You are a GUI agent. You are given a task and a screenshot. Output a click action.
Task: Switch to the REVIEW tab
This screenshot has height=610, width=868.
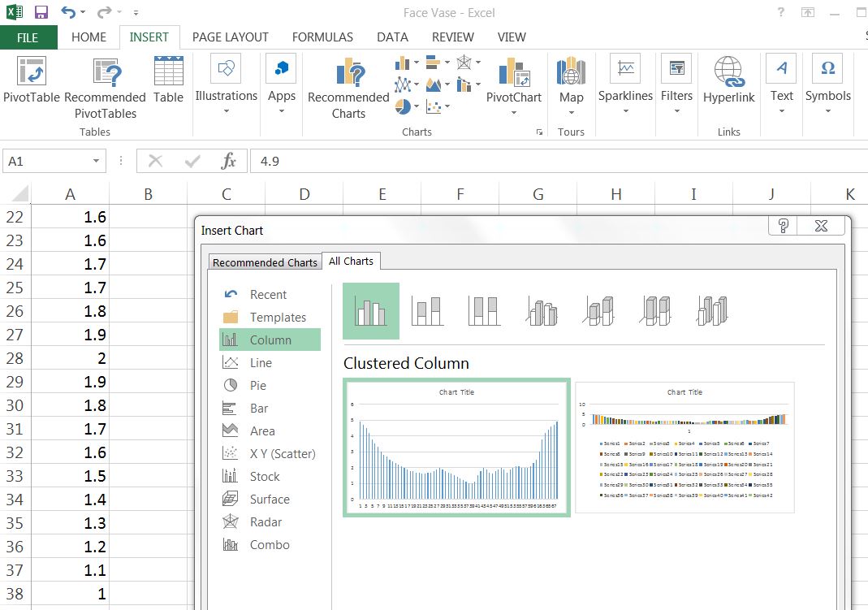(453, 37)
